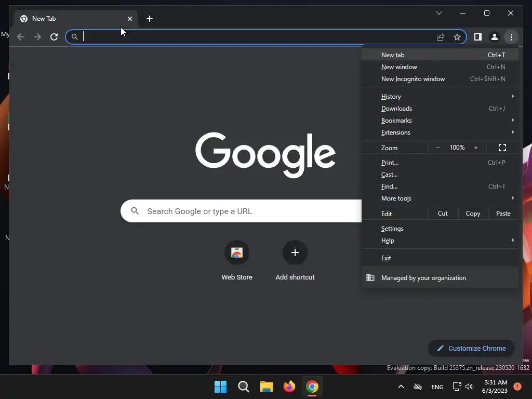Image resolution: width=532 pixels, height=399 pixels.
Task: Select Cast... from the menu
Action: 440,175
